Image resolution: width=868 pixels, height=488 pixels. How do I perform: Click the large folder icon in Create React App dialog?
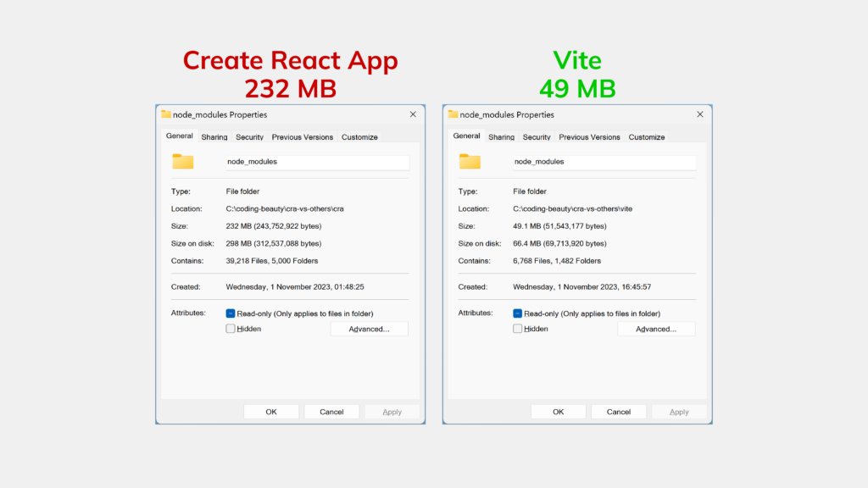coord(182,161)
